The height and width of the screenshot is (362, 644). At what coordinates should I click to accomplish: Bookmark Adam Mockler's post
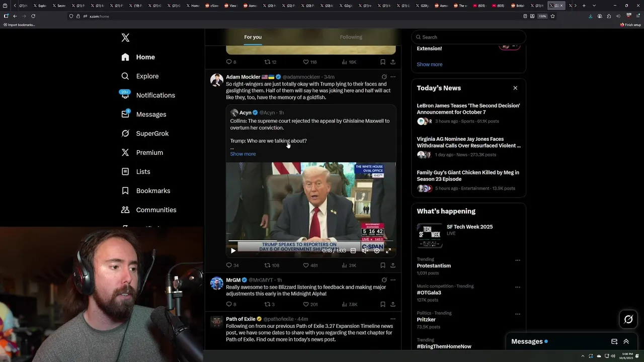383,265
